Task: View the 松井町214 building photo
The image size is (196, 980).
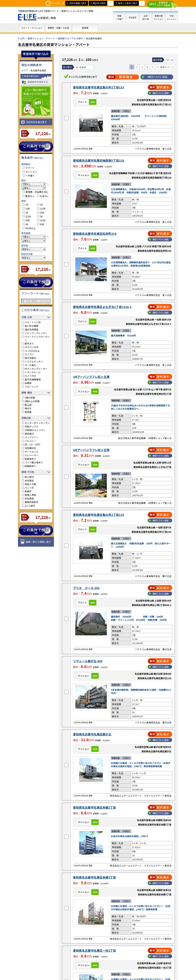Action: [x=91, y=269]
